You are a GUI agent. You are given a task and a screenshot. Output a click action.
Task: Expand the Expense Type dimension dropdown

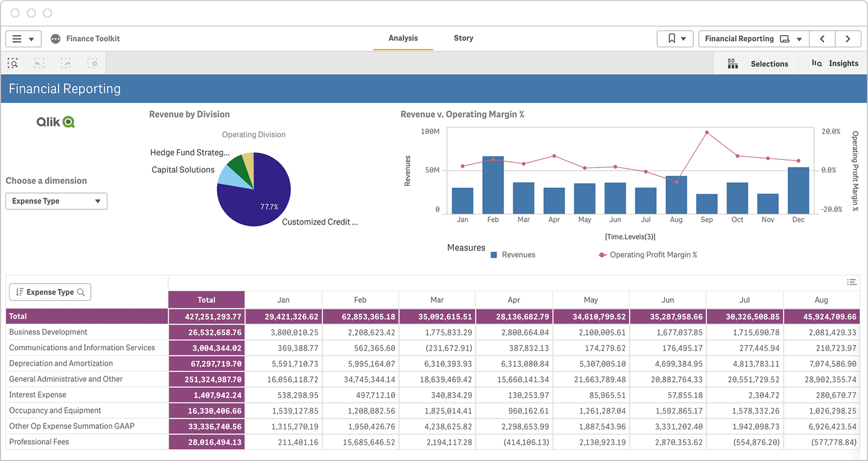[56, 201]
